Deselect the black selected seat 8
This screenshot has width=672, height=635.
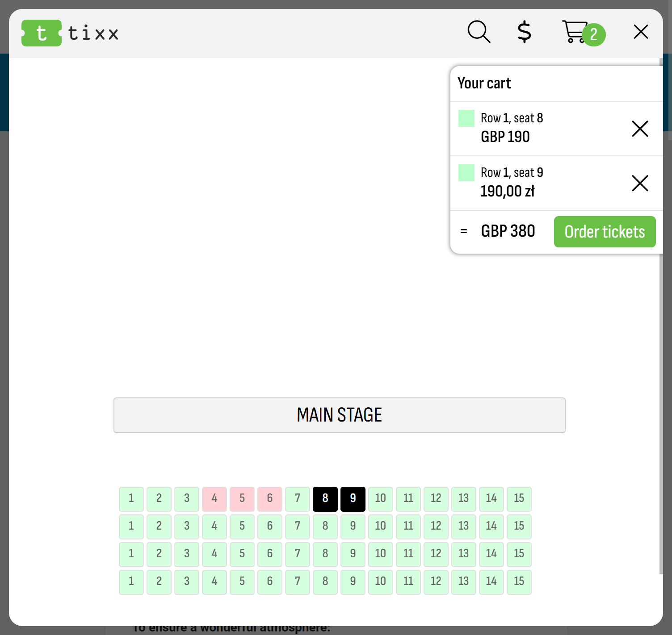point(325,499)
